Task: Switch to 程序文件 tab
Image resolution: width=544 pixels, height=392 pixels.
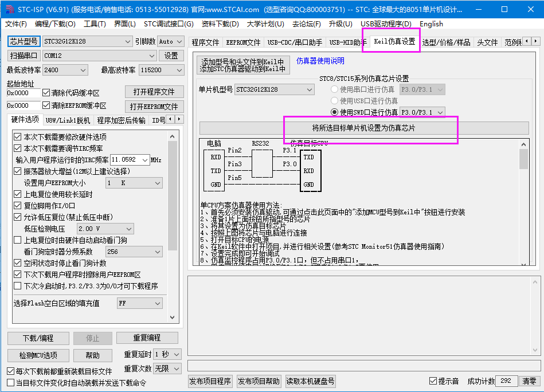Action: 205,42
